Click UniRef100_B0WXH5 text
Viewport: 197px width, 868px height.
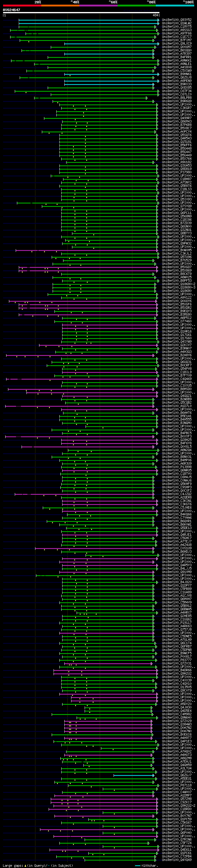coord(177,250)
